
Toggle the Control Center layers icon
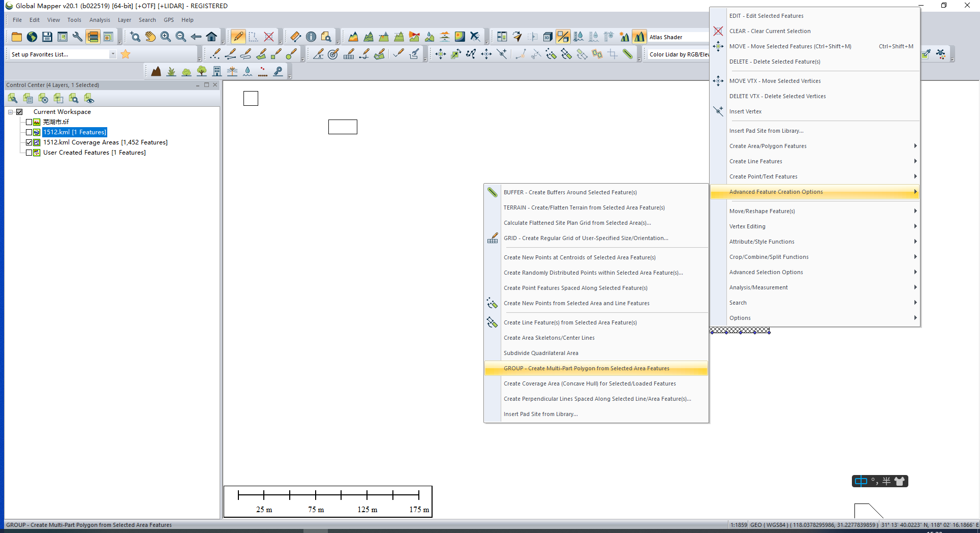point(93,37)
